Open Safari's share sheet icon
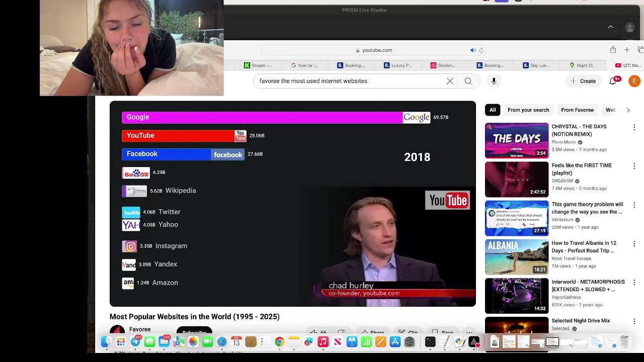 coord(613,50)
